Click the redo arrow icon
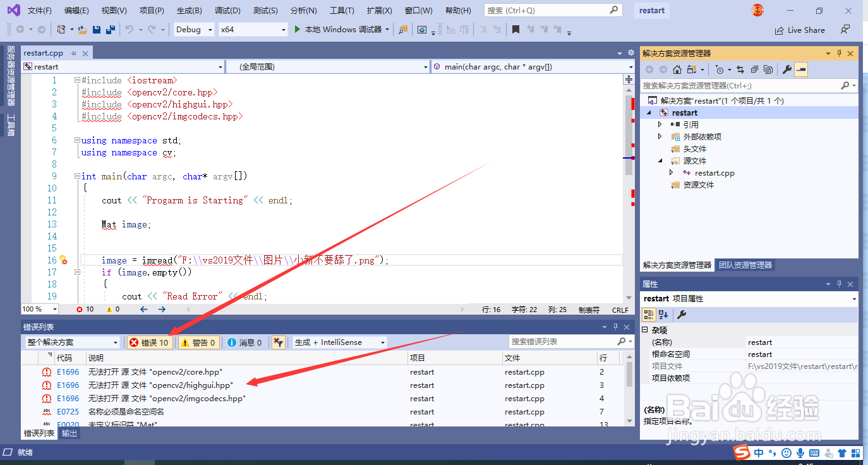This screenshot has width=868, height=465. [152, 29]
